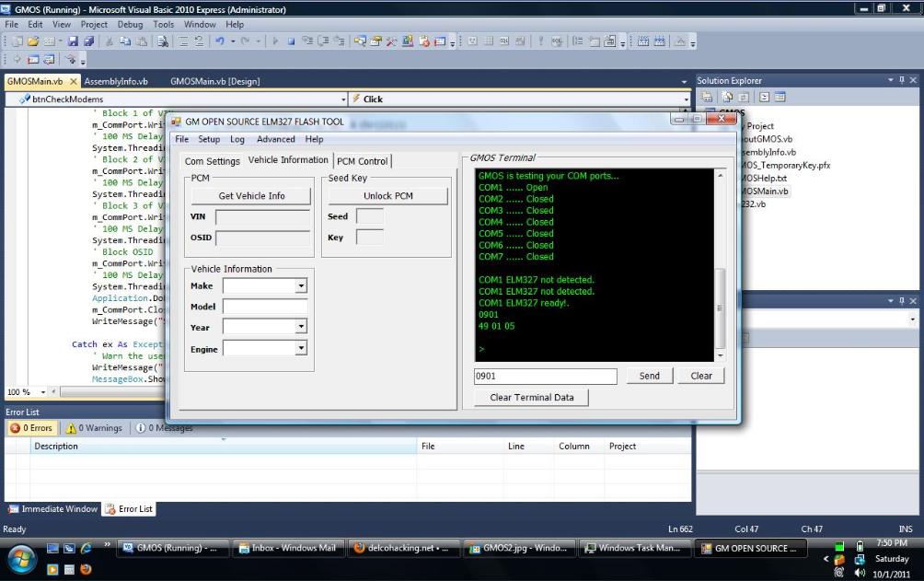The height and width of the screenshot is (581, 924).
Task: Toggle the 0 Warnings filter
Action: coord(94,428)
